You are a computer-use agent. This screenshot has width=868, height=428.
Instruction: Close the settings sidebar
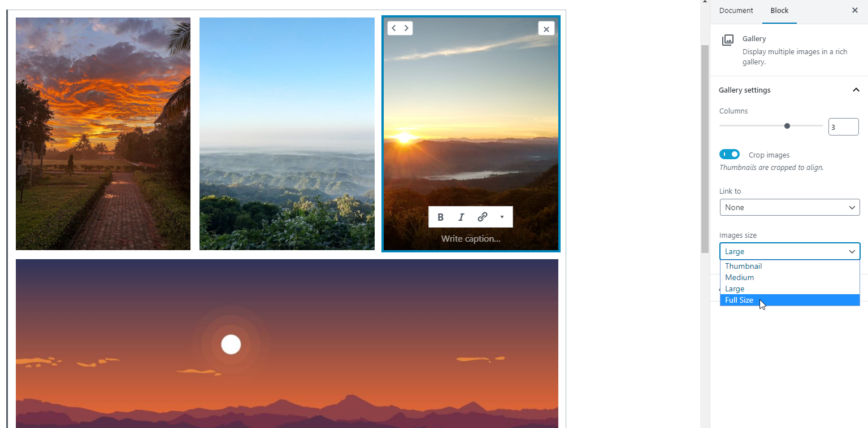(x=854, y=10)
